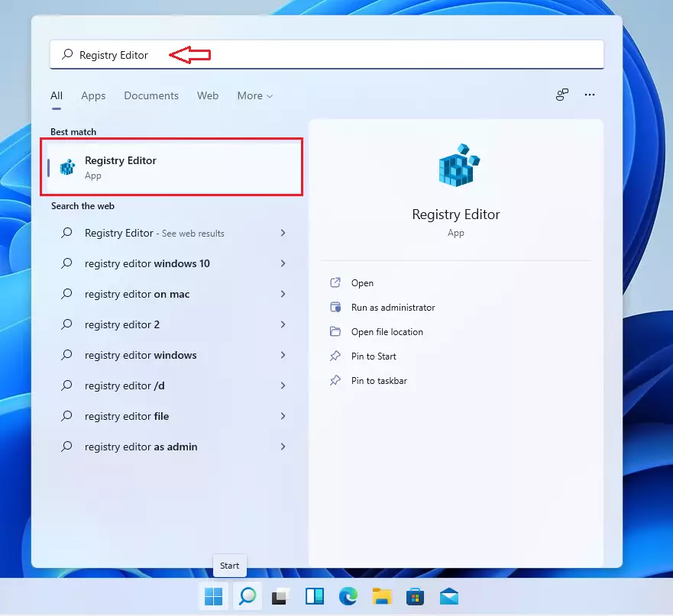Click the Registry Editor search input field

click(x=327, y=54)
